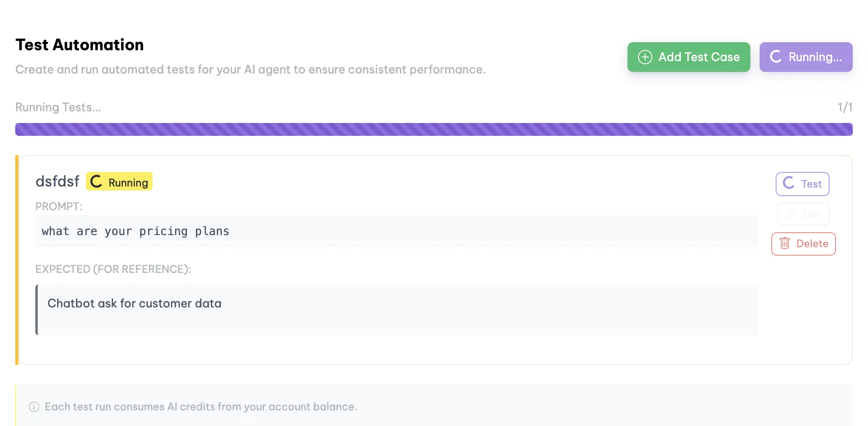
Task: Click the plus icon in Add Test Case
Action: 645,57
